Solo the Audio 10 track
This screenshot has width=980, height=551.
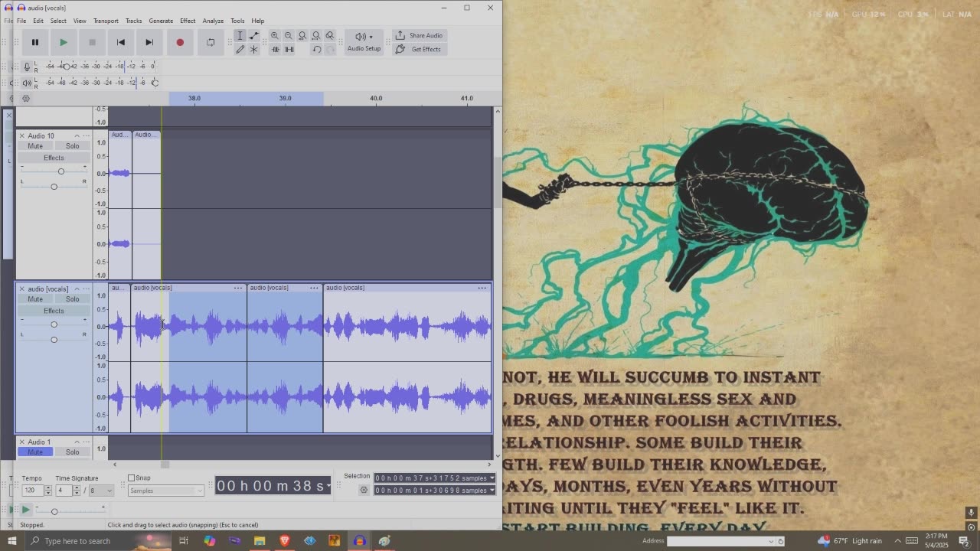72,146
